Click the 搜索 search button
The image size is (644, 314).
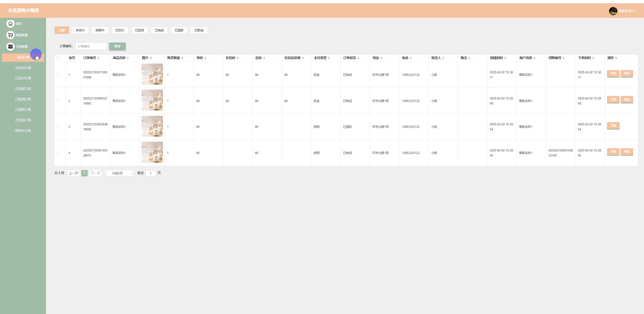117,46
